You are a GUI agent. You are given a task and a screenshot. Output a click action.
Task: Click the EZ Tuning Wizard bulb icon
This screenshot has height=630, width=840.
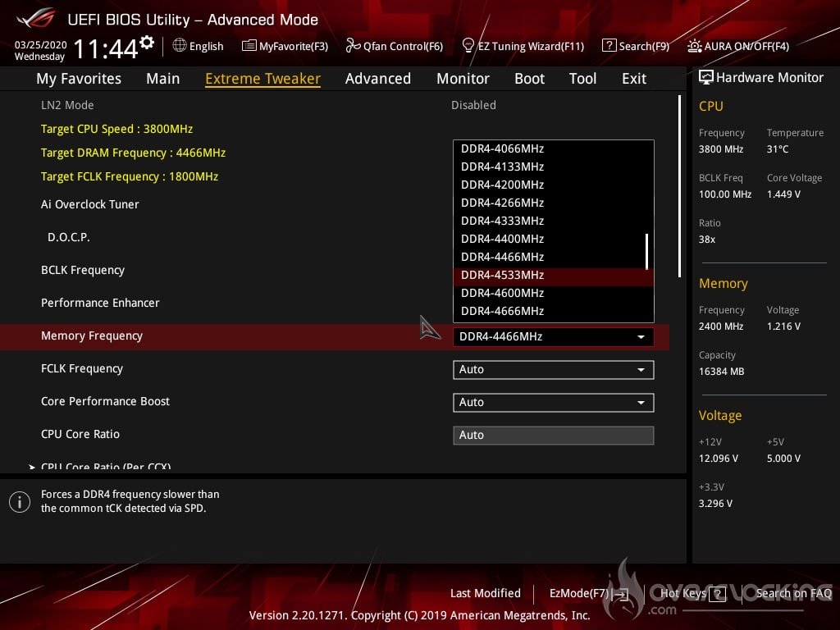pos(468,46)
